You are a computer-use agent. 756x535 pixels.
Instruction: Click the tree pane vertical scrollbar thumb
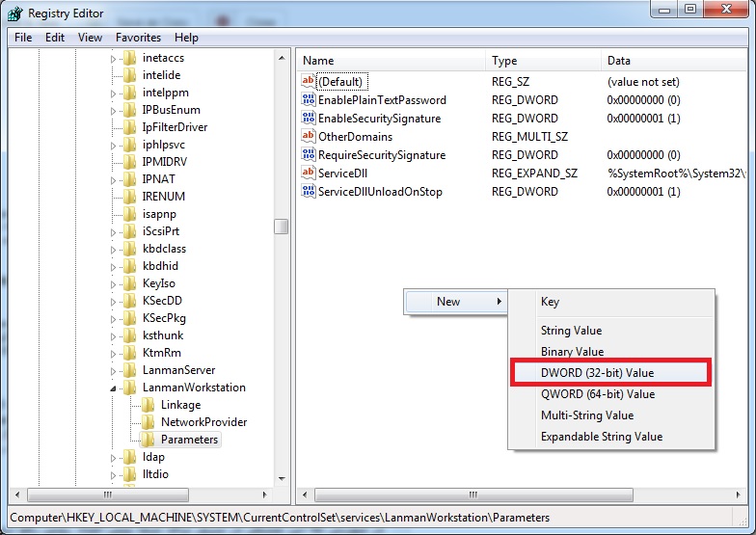click(281, 227)
